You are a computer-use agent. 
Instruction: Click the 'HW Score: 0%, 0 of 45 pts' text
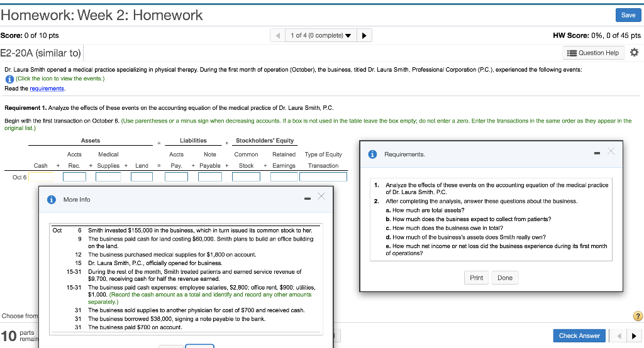pos(596,35)
